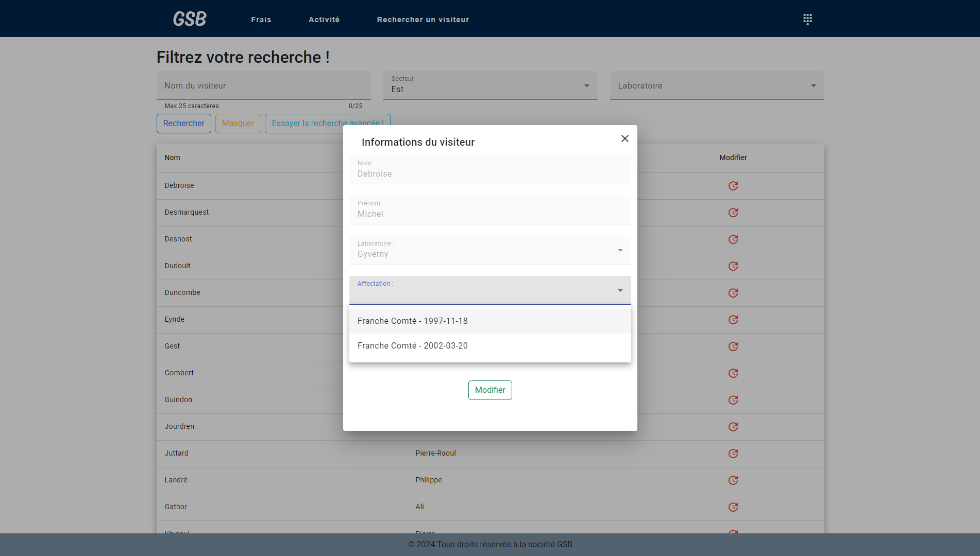Click the Rechercher button
Image resolution: width=980 pixels, height=556 pixels.
tap(183, 124)
